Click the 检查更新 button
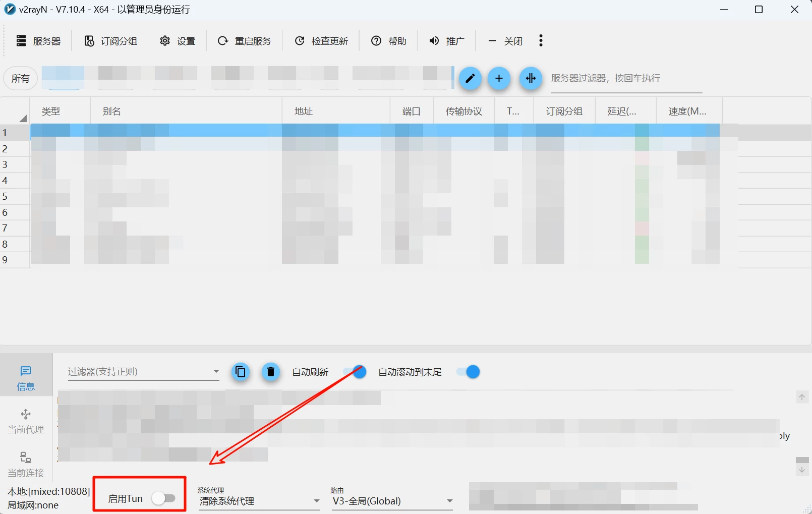812x514 pixels. point(321,41)
